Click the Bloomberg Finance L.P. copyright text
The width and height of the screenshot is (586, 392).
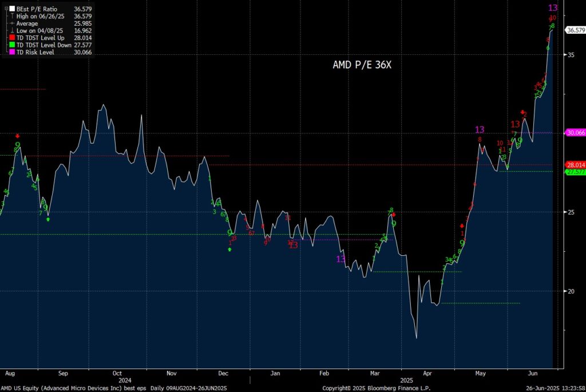tap(377, 388)
